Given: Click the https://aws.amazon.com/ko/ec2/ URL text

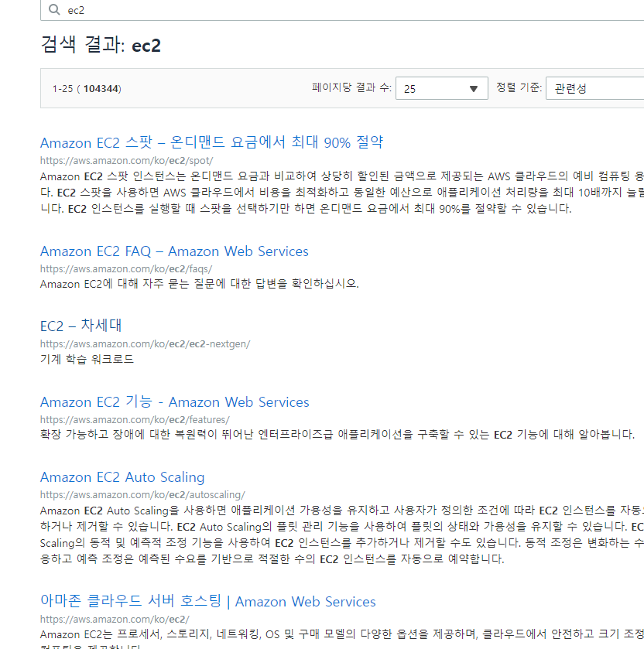Looking at the screenshot, I should tap(115, 619).
